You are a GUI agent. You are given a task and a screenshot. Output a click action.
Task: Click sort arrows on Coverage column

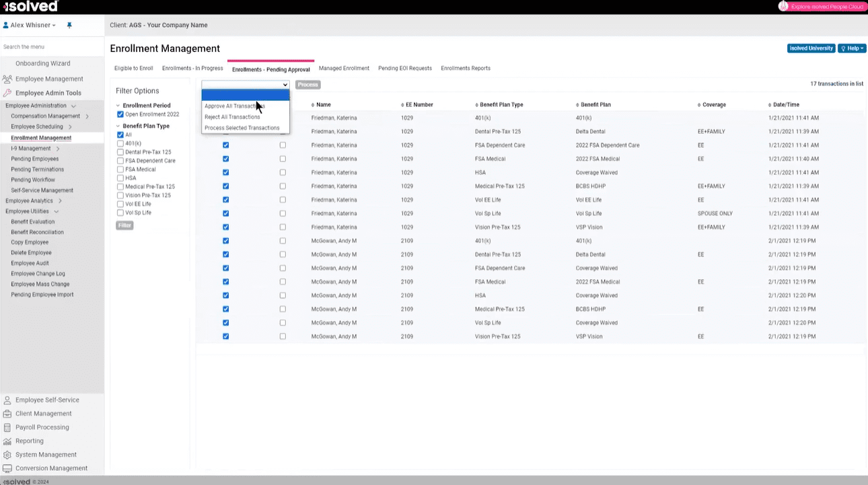click(699, 105)
